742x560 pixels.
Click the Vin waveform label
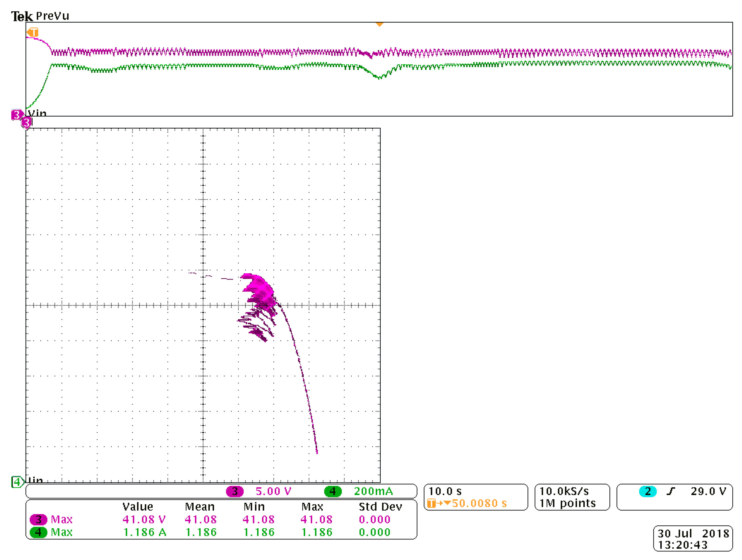coord(37,113)
